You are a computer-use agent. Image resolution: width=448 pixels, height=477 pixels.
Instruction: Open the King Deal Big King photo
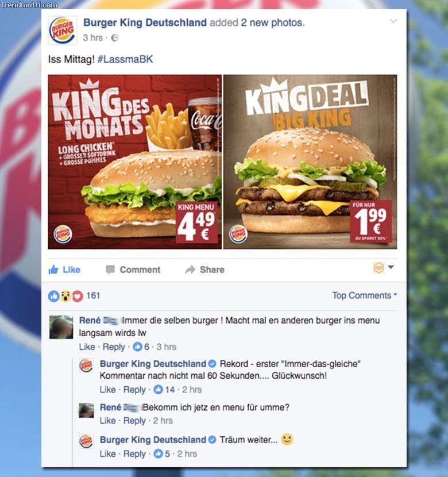(310, 162)
